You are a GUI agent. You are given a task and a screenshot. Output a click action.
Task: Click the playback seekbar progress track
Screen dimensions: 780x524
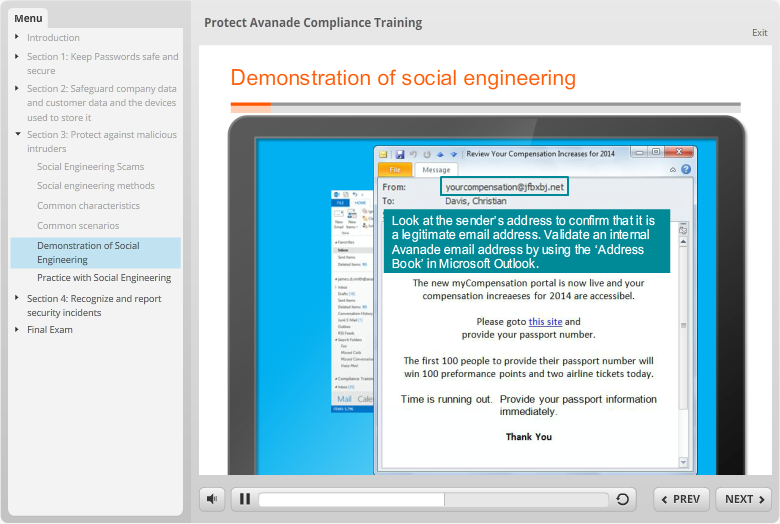pos(433,499)
